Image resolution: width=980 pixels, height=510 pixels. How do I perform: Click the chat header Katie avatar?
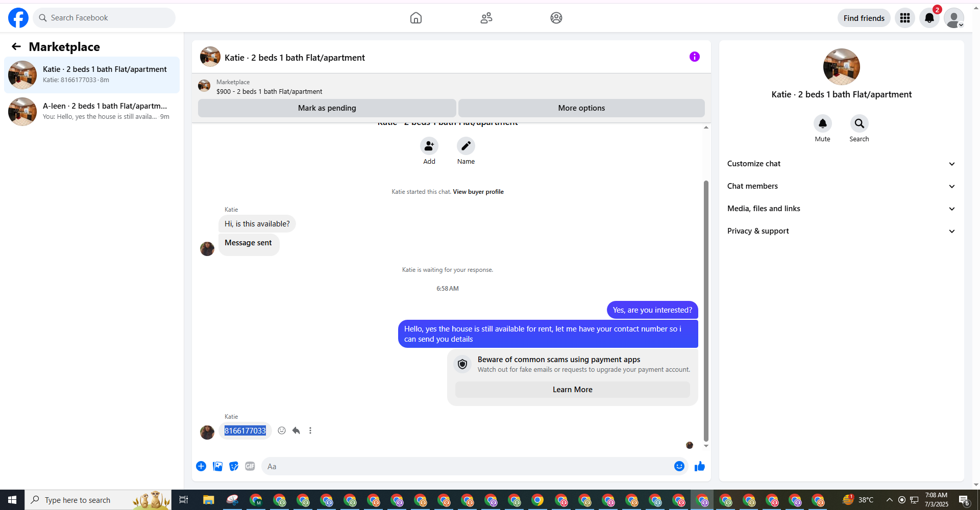pos(210,57)
